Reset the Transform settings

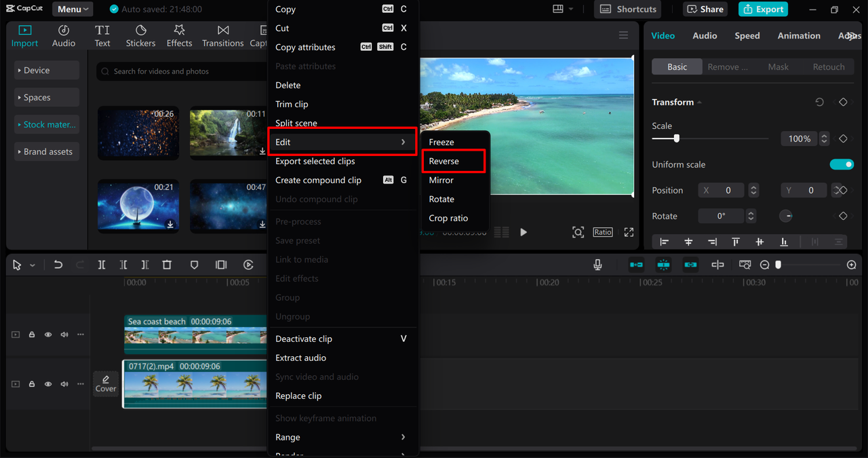(819, 102)
